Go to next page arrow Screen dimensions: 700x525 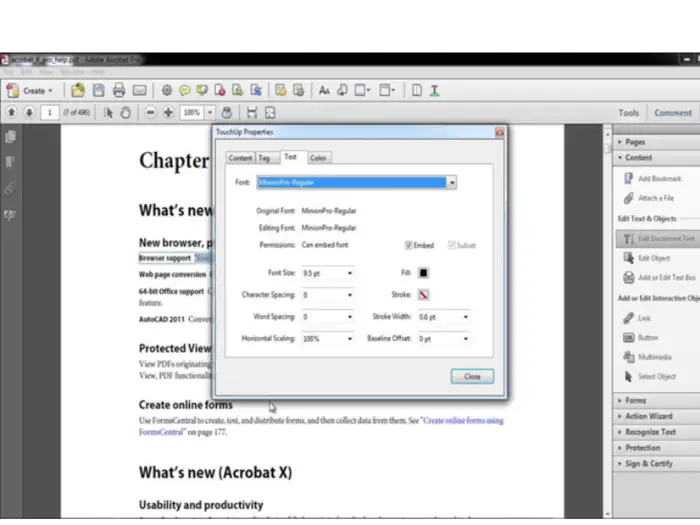click(29, 113)
